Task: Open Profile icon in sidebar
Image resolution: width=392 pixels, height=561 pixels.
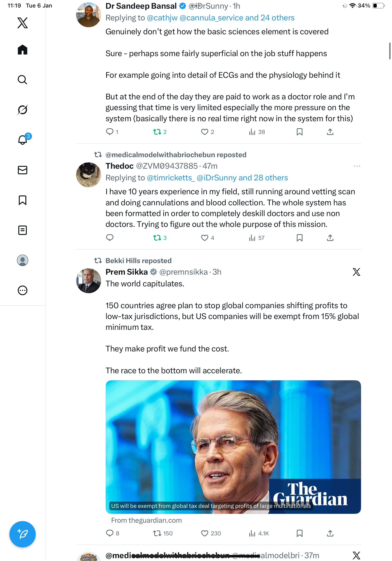Action: 23,260
